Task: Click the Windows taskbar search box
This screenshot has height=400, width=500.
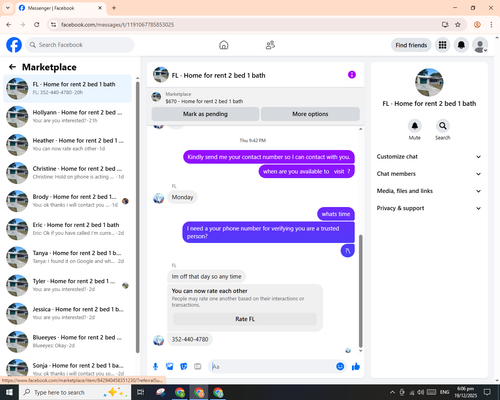Action: [75, 392]
